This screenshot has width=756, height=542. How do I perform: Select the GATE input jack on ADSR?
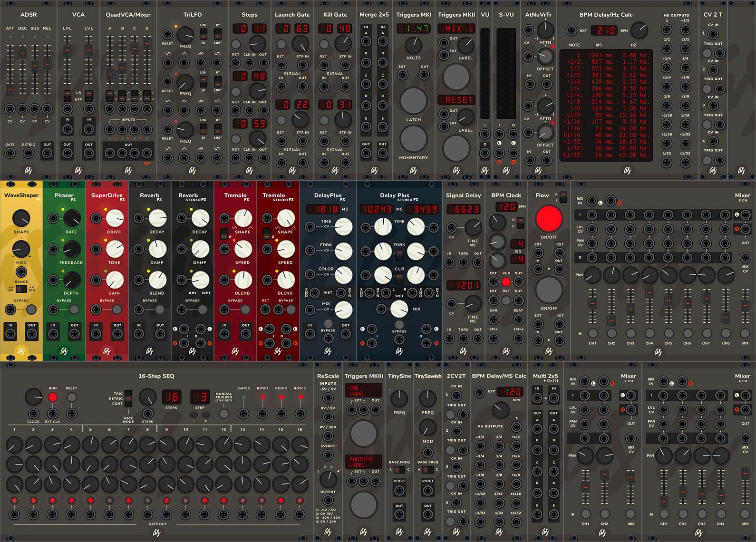click(10, 153)
